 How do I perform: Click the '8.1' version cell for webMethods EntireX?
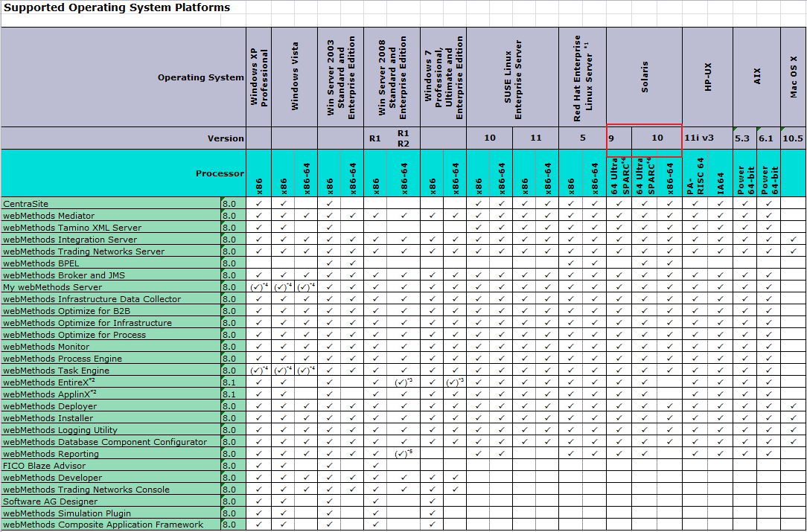click(x=234, y=382)
